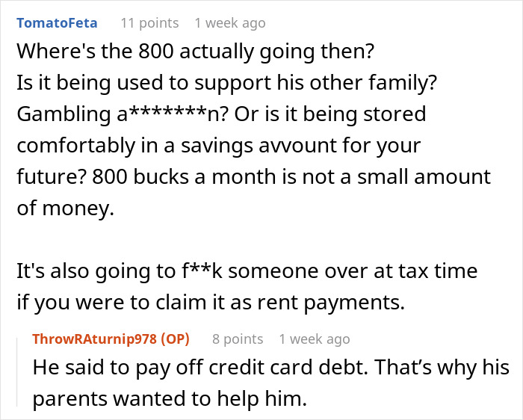Click the OP reply's 1 week ago timestamp
The image size is (523, 420).
[315, 339]
